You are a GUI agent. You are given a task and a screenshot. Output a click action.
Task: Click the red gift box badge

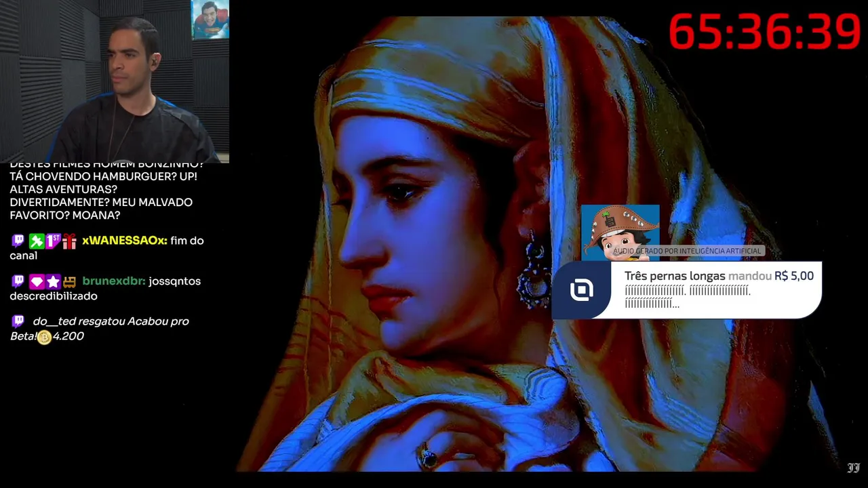click(x=69, y=241)
